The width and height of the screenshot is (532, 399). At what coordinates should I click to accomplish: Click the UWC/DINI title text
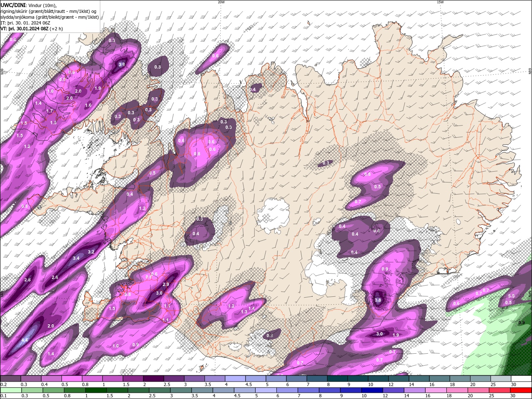[12, 5]
